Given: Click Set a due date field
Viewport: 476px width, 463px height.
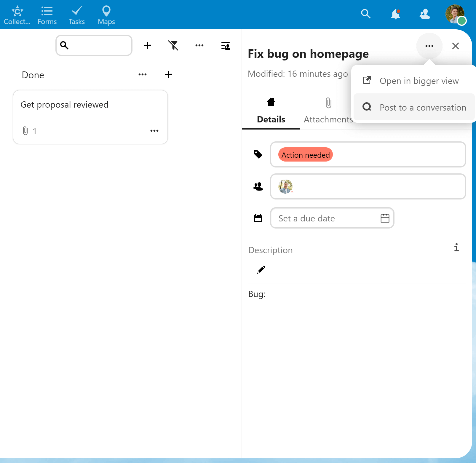Looking at the screenshot, I should pos(332,218).
